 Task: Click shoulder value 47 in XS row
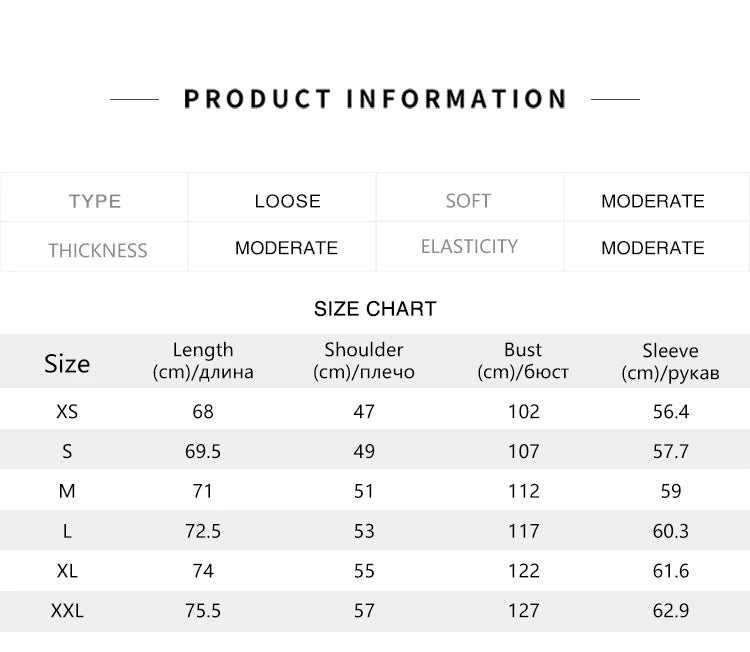pyautogui.click(x=364, y=411)
